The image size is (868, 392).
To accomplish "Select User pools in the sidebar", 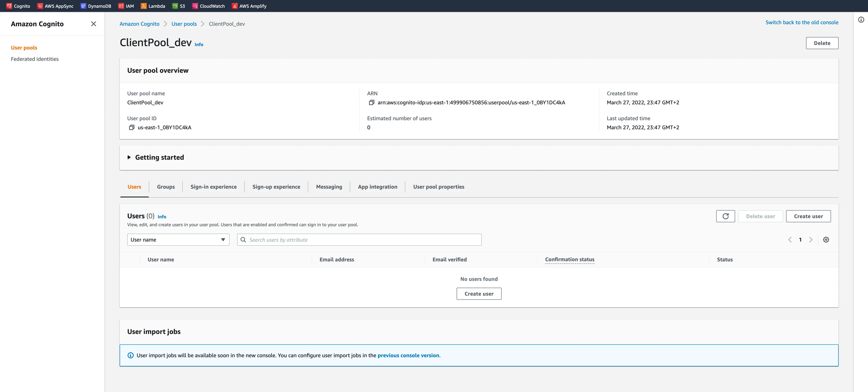I will point(24,48).
